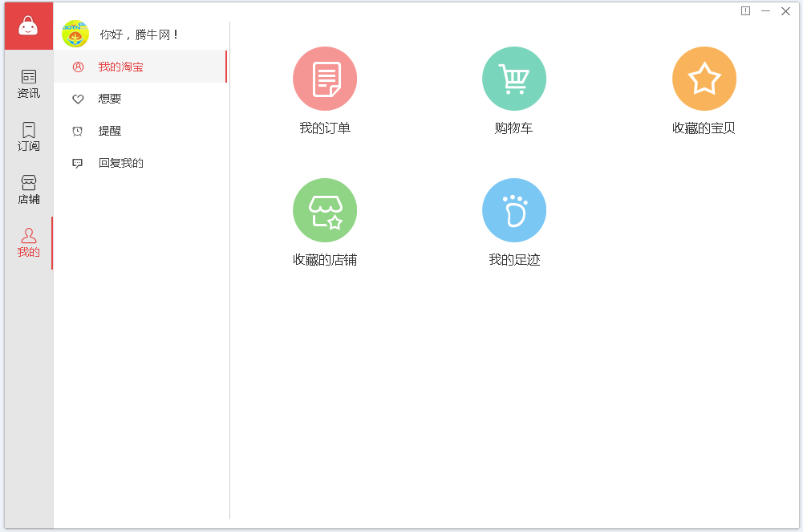Click the red Taobao bag logo
Viewport: 803px width, 532px height.
pos(29,26)
